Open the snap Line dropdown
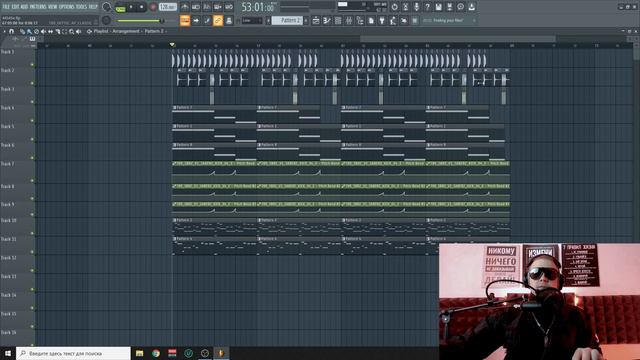640x360 pixels. click(252, 20)
